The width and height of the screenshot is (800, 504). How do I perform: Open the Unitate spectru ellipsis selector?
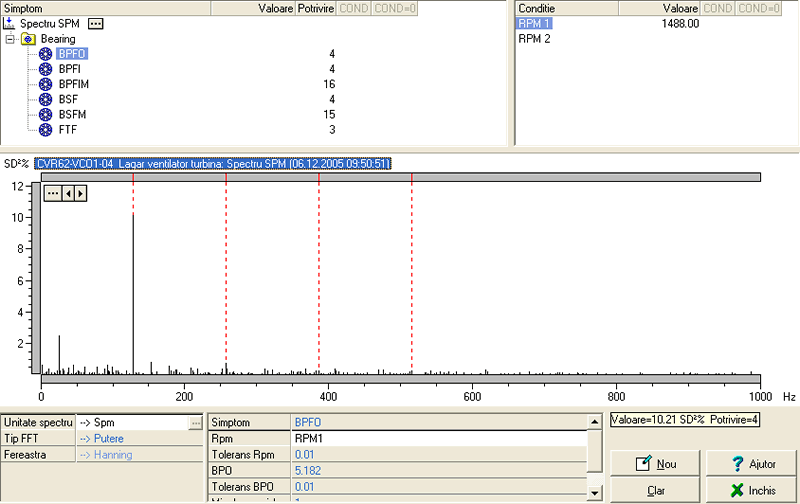(195, 423)
